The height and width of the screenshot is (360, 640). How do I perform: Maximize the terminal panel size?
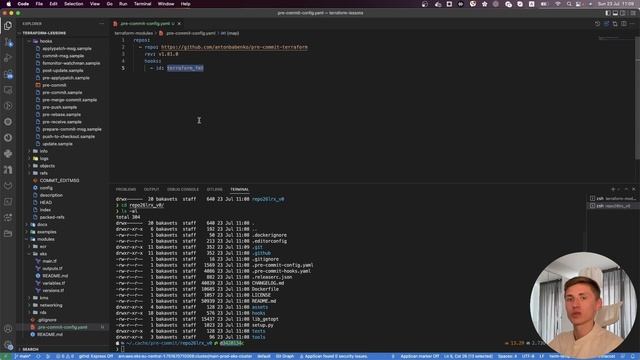tap(627, 189)
